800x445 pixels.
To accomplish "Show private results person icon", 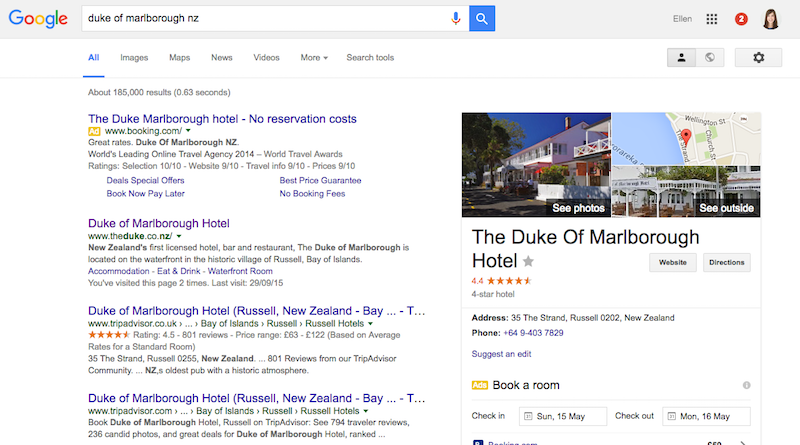I will [681, 58].
